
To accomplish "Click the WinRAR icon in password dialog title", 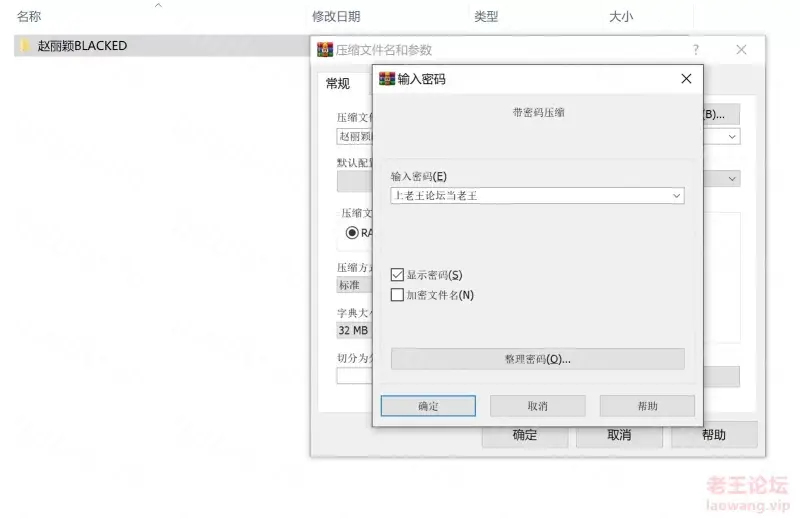I will point(387,79).
